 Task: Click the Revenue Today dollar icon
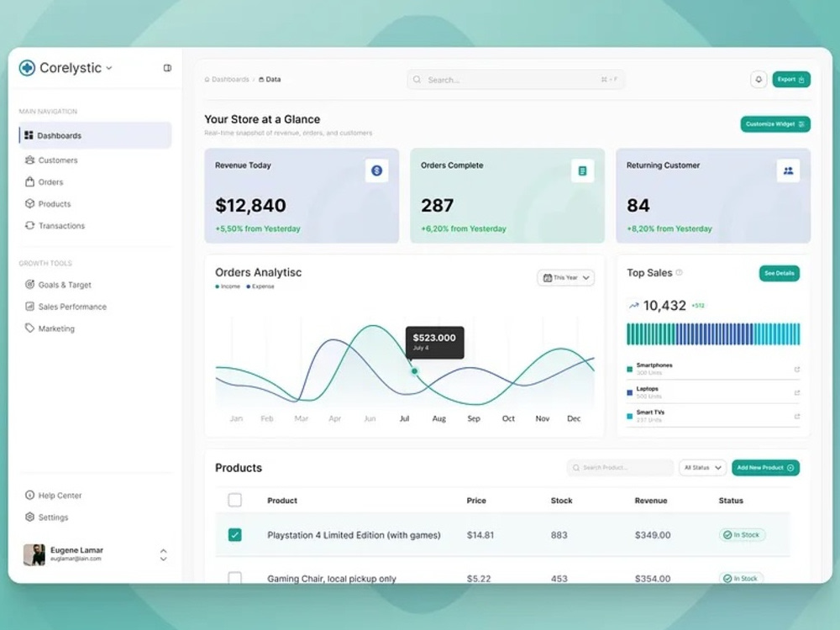[x=376, y=171]
